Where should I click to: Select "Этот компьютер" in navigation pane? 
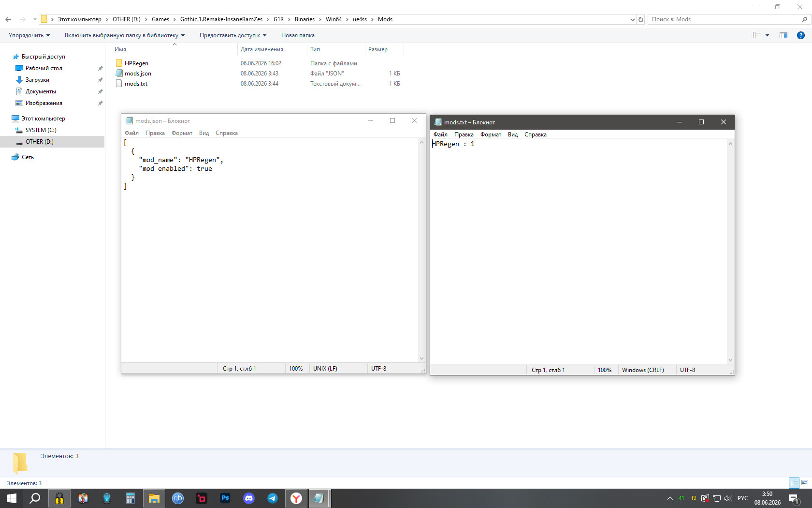[x=43, y=119]
